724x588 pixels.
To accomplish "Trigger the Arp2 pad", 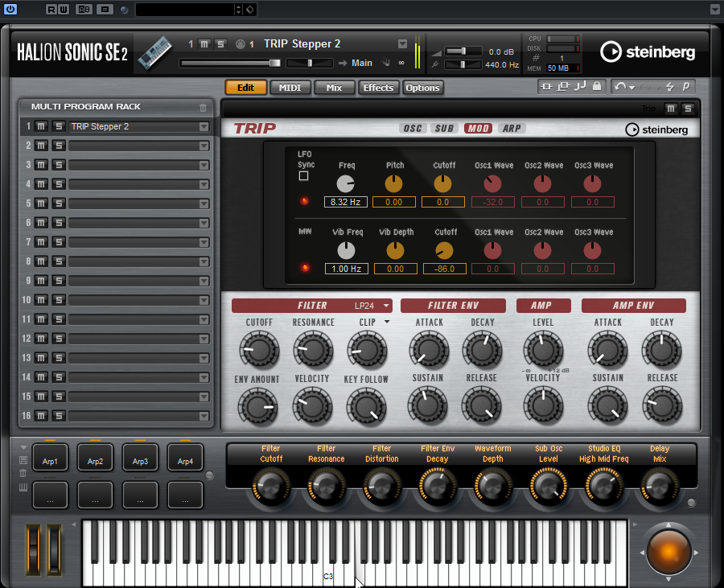I will click(x=95, y=458).
